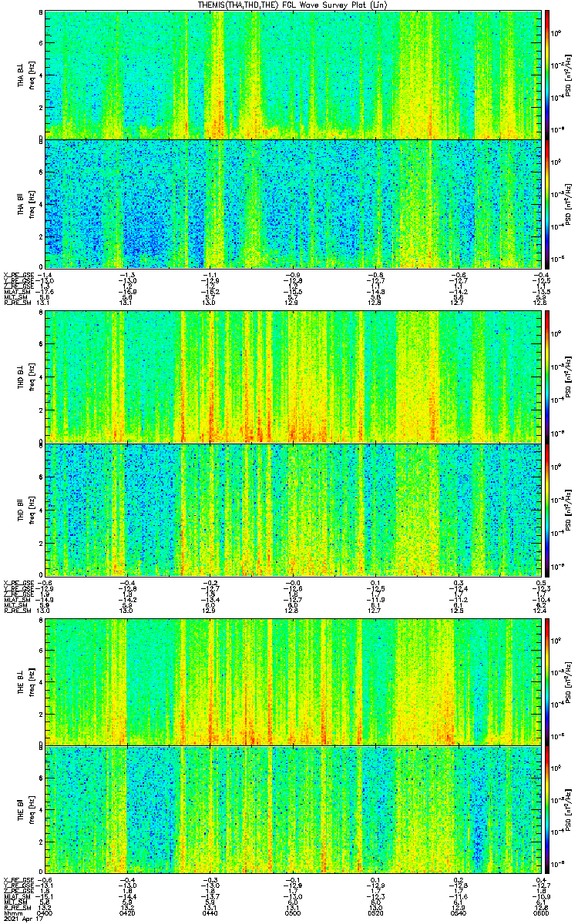
Task: Click the PSD color bar beside THA B-parallel
Action: 548,203
